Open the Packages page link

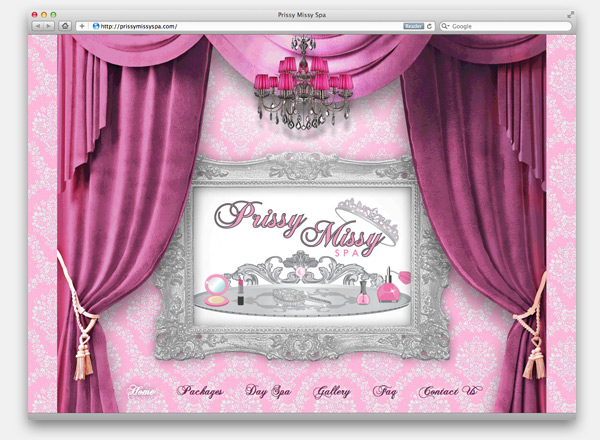pyautogui.click(x=200, y=391)
